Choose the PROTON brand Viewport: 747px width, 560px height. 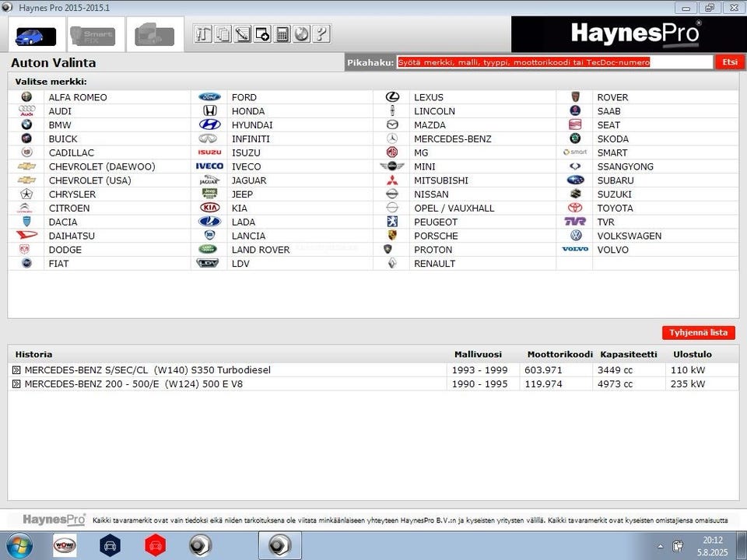433,250
